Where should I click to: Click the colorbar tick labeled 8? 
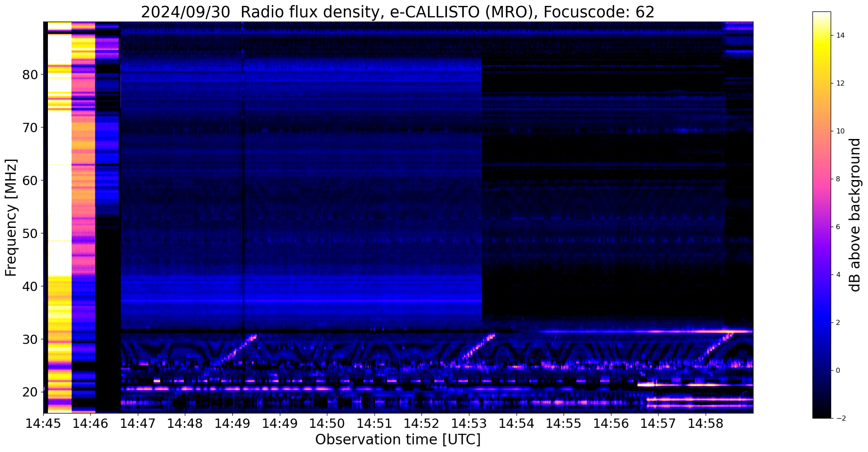[837, 179]
